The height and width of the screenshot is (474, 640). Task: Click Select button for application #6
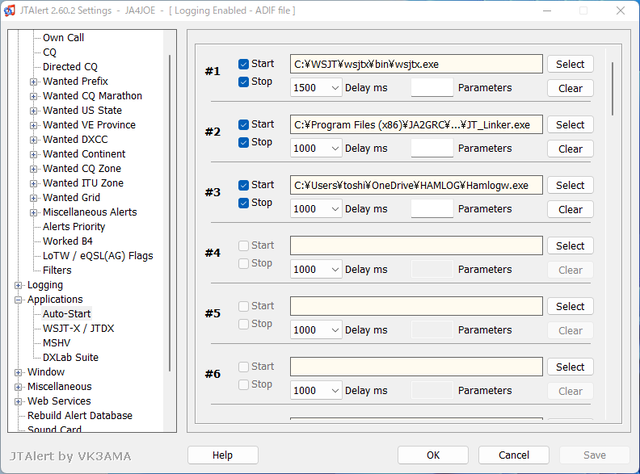coord(570,367)
